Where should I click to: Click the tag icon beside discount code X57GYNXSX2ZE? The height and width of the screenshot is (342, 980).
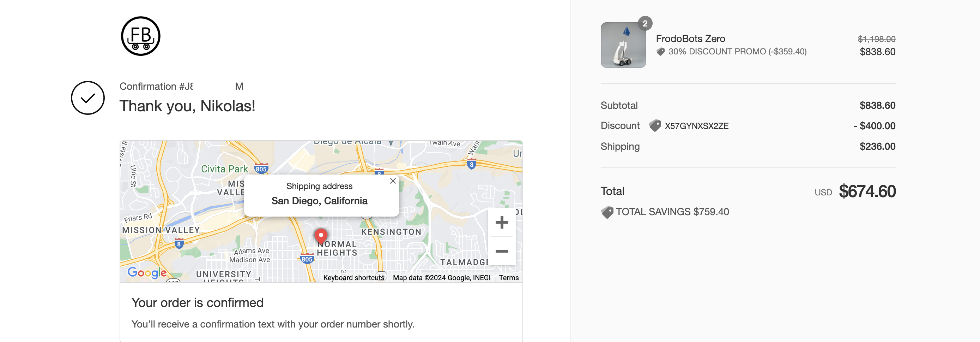point(655,126)
